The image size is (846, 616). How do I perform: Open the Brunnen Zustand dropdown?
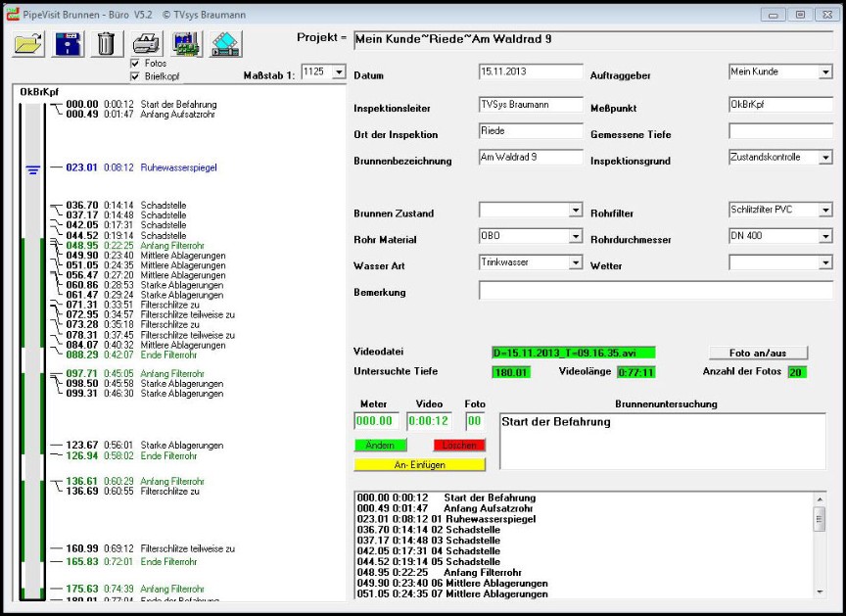(575, 211)
